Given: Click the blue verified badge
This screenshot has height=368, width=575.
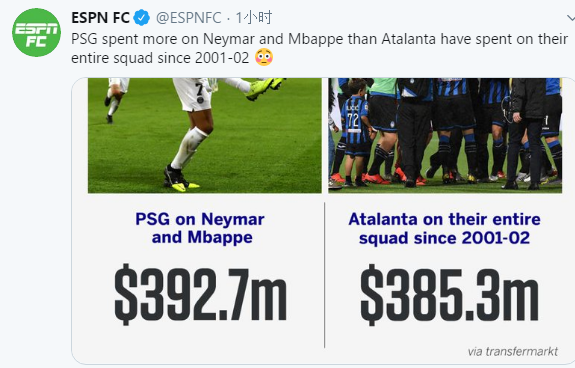Looking at the screenshot, I should point(141,18).
